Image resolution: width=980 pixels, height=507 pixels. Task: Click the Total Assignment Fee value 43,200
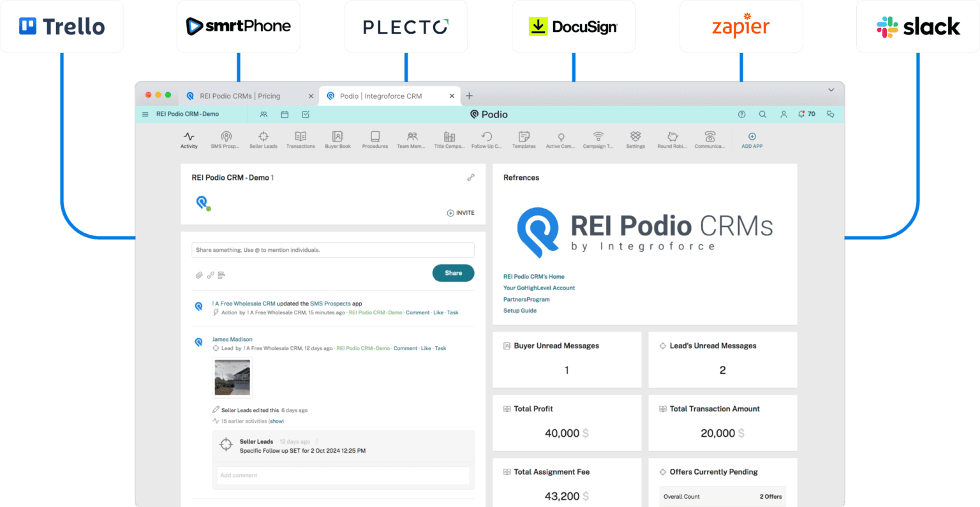click(562, 496)
